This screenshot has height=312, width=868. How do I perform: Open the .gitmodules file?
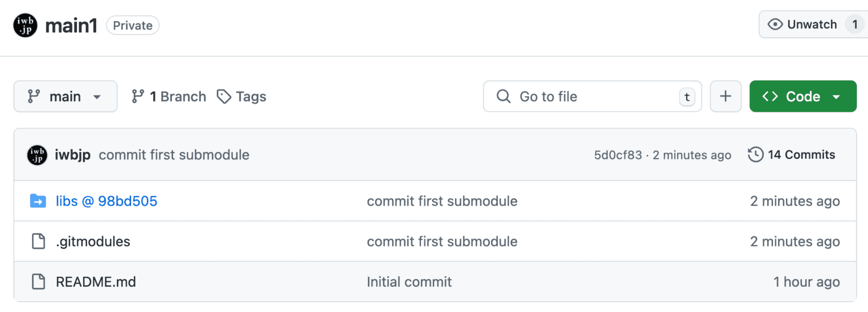[93, 241]
